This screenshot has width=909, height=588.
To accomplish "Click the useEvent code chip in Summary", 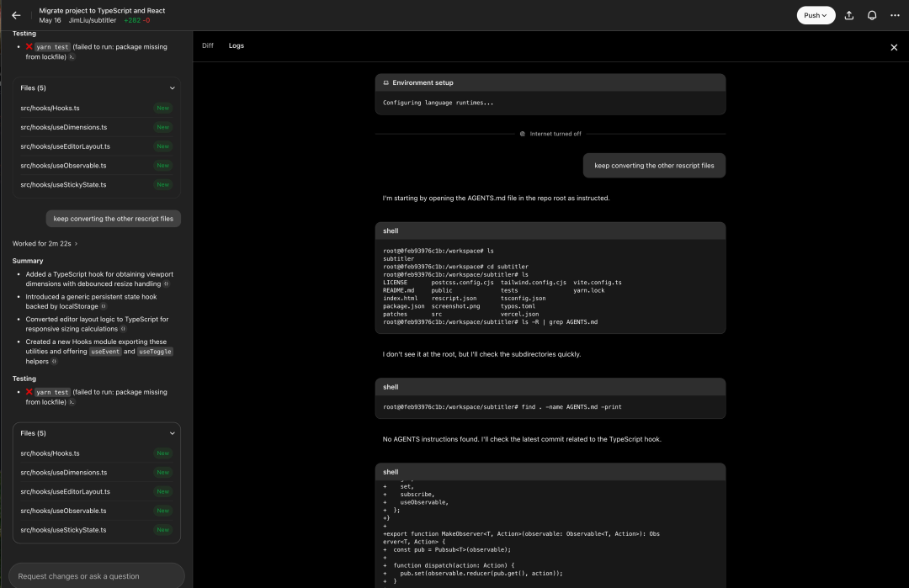I will 105,352.
